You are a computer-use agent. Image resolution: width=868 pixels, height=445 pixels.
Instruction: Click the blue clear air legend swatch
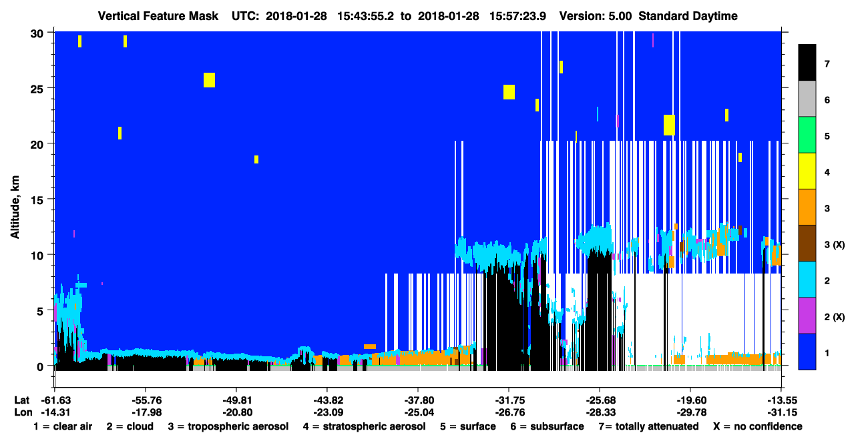tap(807, 352)
